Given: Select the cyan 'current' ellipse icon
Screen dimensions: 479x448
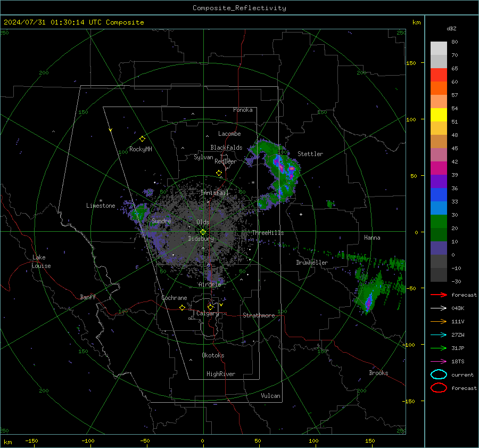Looking at the screenshot, I should [439, 374].
